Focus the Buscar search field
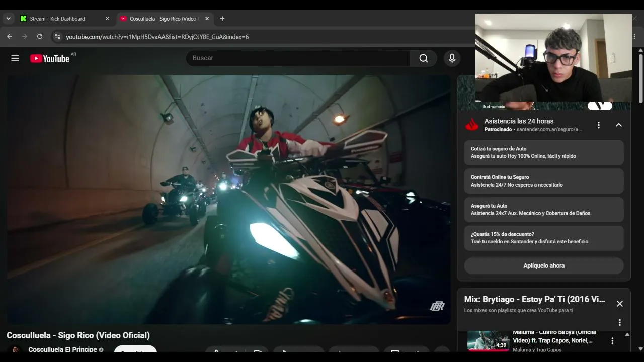This screenshot has width=644, height=362. pyautogui.click(x=298, y=58)
